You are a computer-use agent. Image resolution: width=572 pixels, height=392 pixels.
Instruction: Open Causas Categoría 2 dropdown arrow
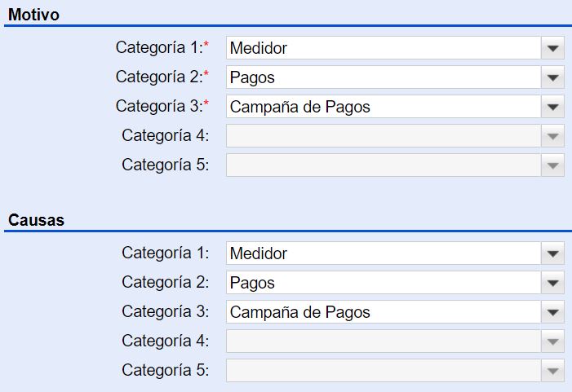coord(552,283)
